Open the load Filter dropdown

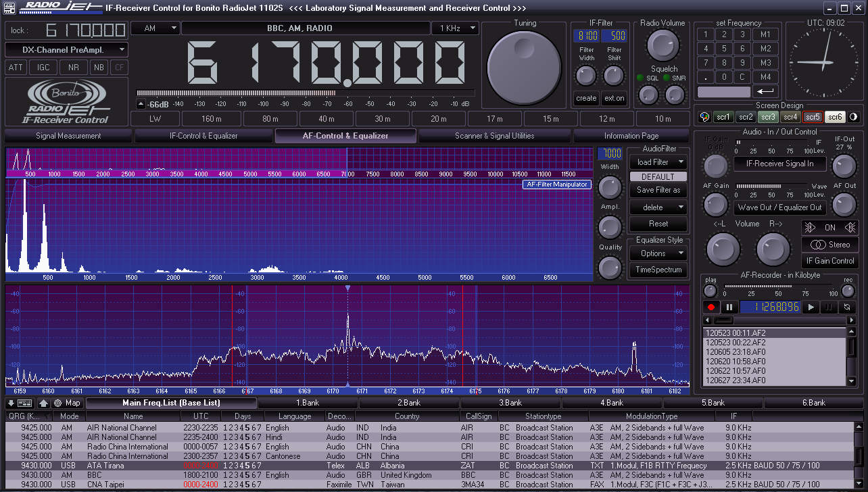(658, 162)
